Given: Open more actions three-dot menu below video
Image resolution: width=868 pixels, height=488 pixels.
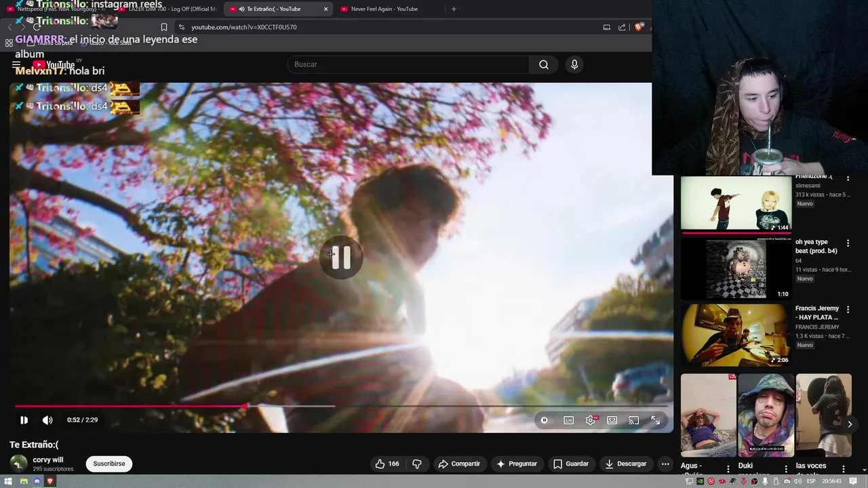Looking at the screenshot, I should click(x=665, y=464).
